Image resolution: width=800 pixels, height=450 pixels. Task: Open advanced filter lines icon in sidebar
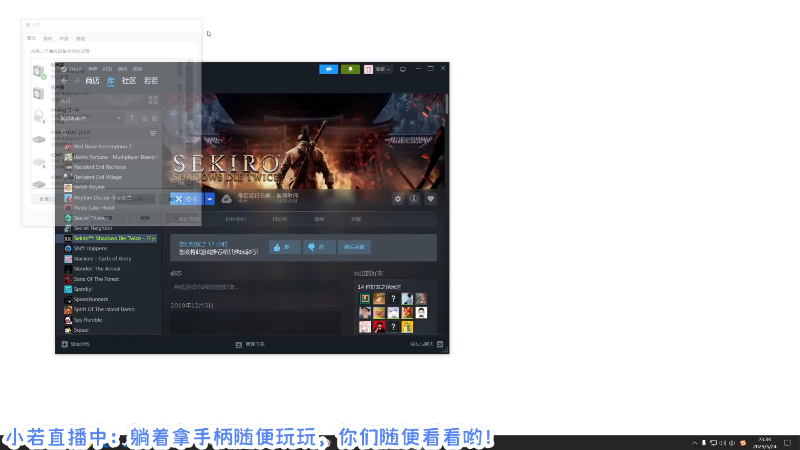[x=153, y=133]
